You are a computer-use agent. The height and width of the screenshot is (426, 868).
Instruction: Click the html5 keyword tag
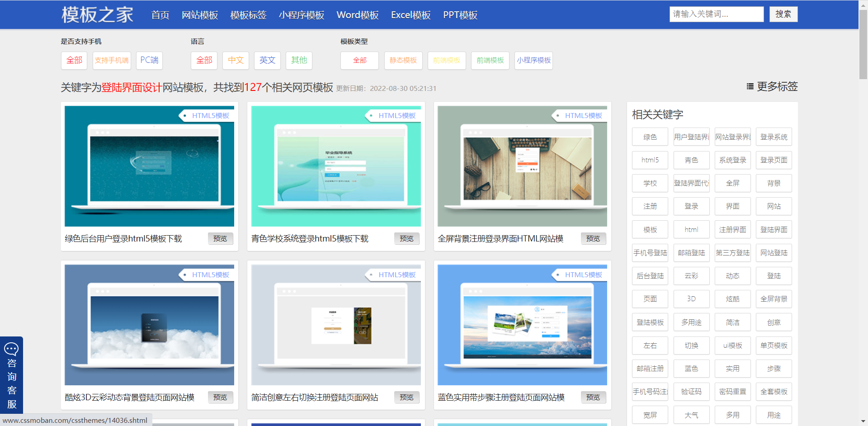650,160
